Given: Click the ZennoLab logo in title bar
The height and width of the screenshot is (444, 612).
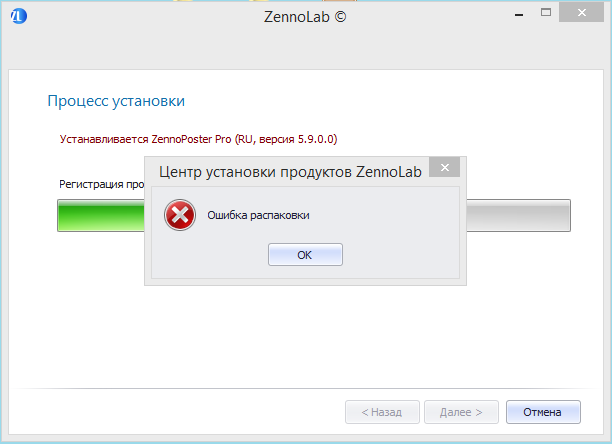Looking at the screenshot, I should point(19,16).
